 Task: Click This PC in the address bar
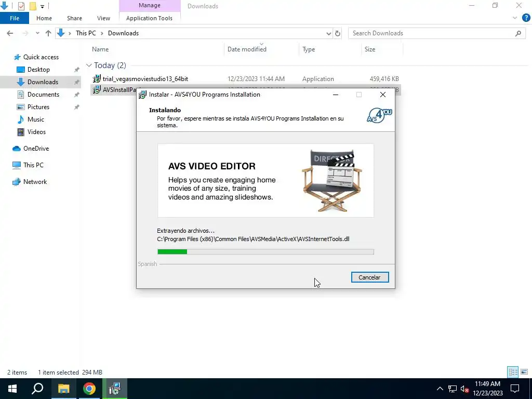tap(86, 33)
